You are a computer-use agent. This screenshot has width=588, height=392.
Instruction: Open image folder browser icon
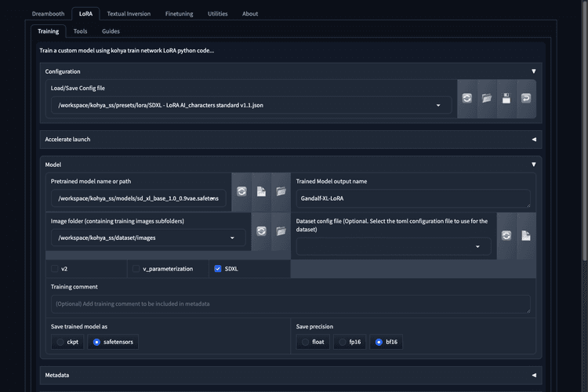(280, 231)
